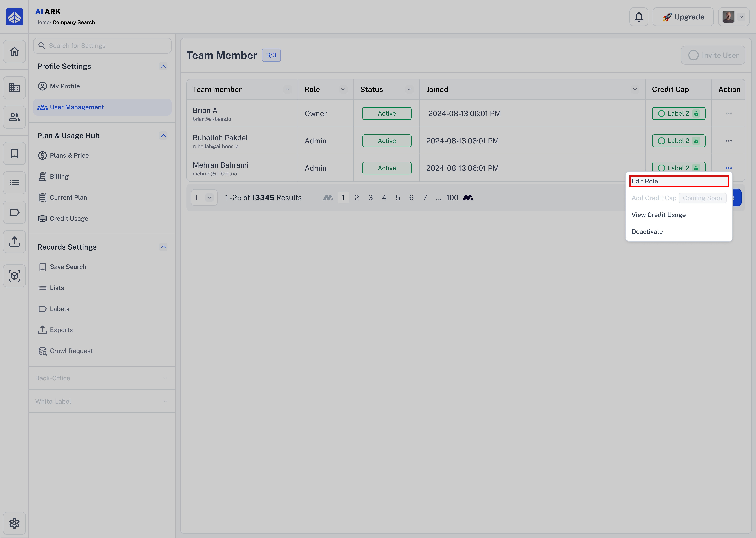756x538 pixels.
Task: Open action dots for Brian A
Action: tap(729, 114)
